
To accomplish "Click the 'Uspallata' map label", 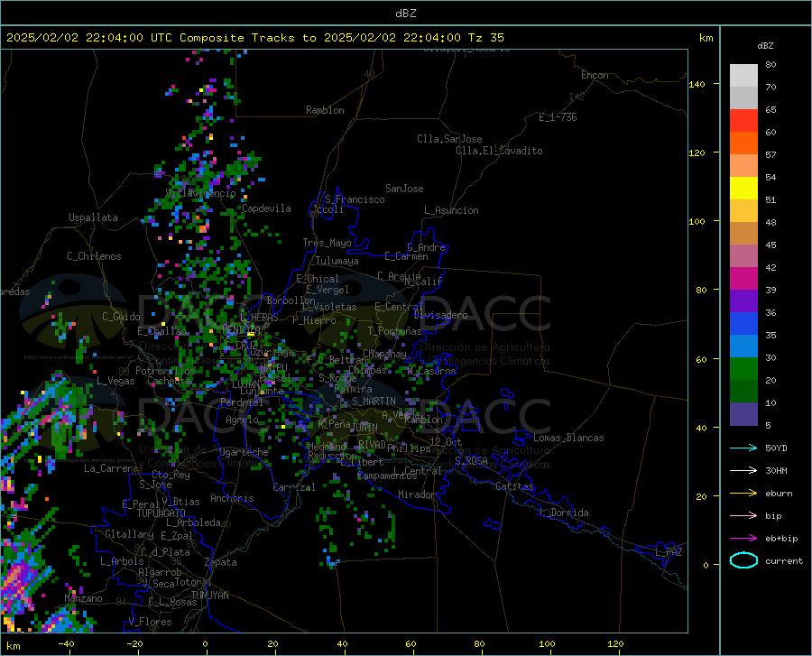I will pyautogui.click(x=93, y=217).
